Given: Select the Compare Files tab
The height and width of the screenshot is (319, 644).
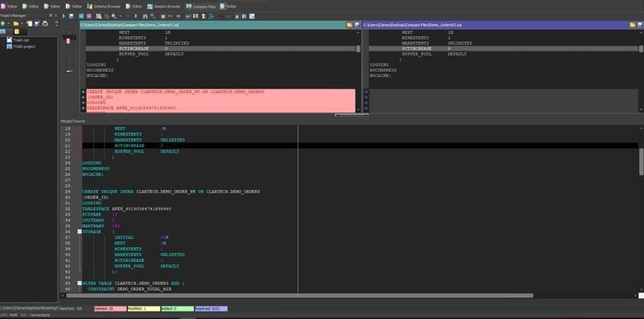Looking at the screenshot, I should click(x=201, y=7).
